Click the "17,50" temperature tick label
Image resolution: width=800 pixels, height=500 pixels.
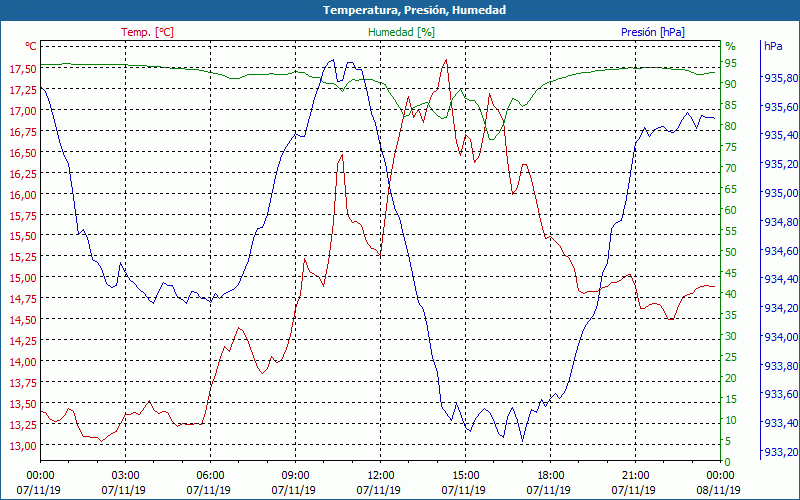tap(23, 69)
